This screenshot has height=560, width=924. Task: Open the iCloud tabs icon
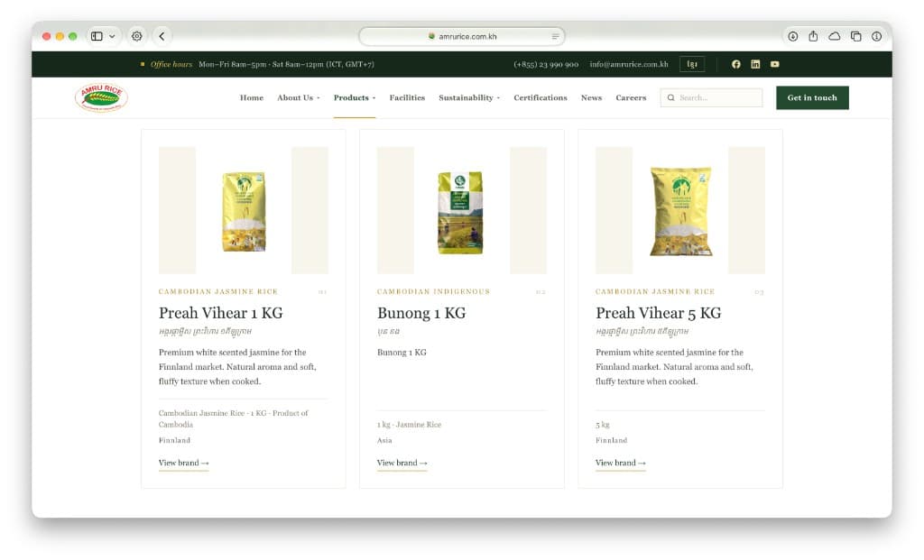click(x=835, y=36)
